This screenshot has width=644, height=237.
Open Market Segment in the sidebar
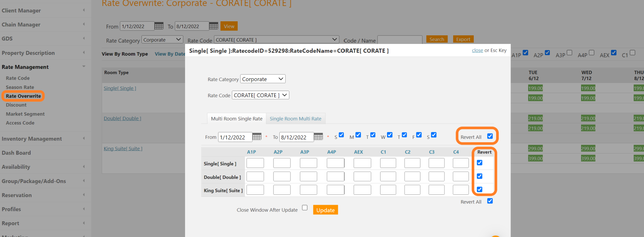pos(25,114)
